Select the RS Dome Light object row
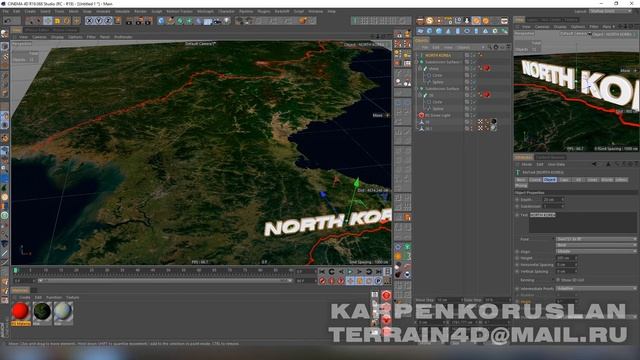The height and width of the screenshot is (360, 640). 437,116
